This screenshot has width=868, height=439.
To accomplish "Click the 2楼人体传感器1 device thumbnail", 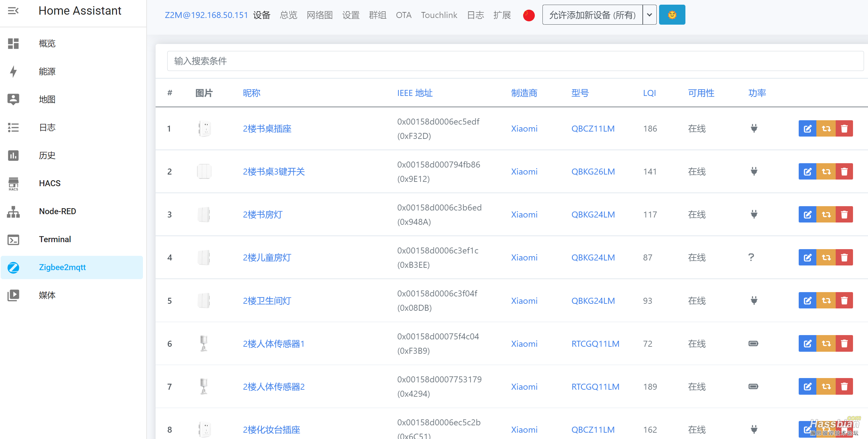I will (204, 343).
